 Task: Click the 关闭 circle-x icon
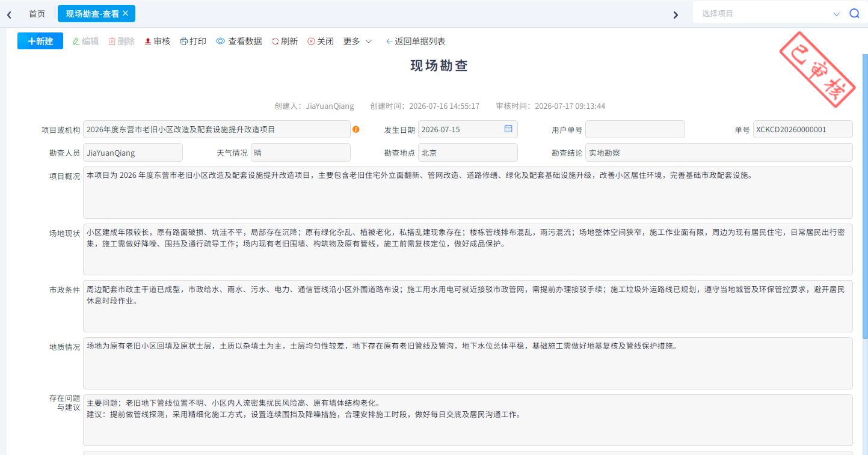[x=311, y=41]
